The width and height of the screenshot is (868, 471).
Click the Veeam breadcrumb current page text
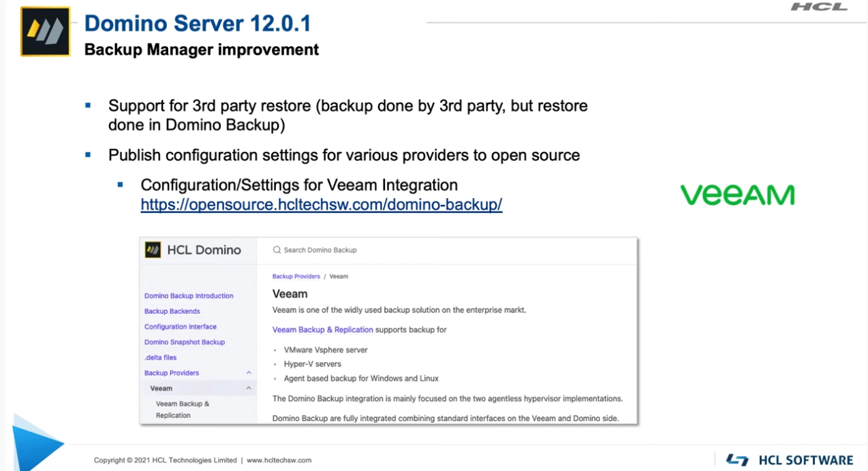(339, 276)
